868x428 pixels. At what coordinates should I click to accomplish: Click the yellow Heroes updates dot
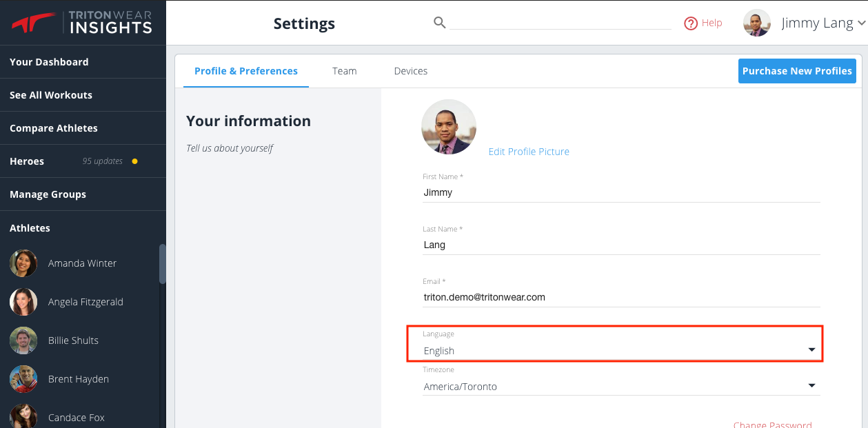coord(134,161)
